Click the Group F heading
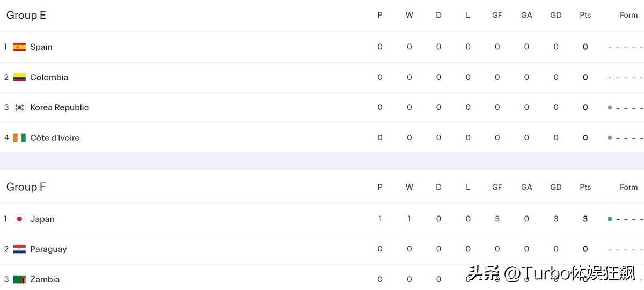644x290 pixels. pyautogui.click(x=26, y=187)
